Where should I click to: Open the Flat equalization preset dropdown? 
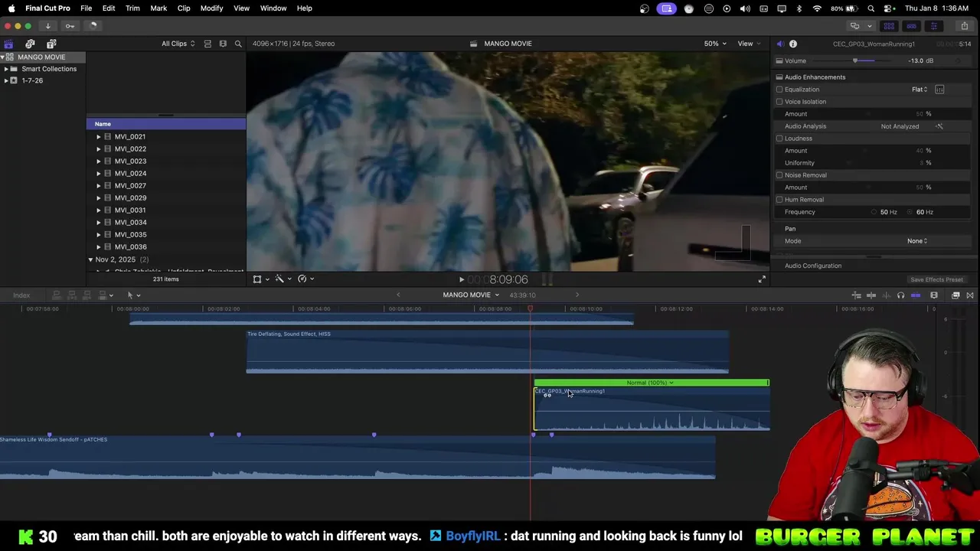pyautogui.click(x=920, y=90)
